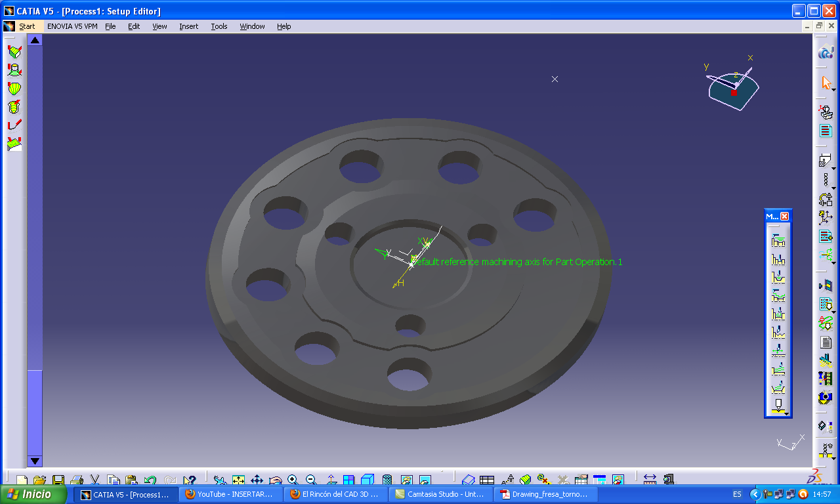
Task: Click the Paste icon
Action: (x=131, y=480)
